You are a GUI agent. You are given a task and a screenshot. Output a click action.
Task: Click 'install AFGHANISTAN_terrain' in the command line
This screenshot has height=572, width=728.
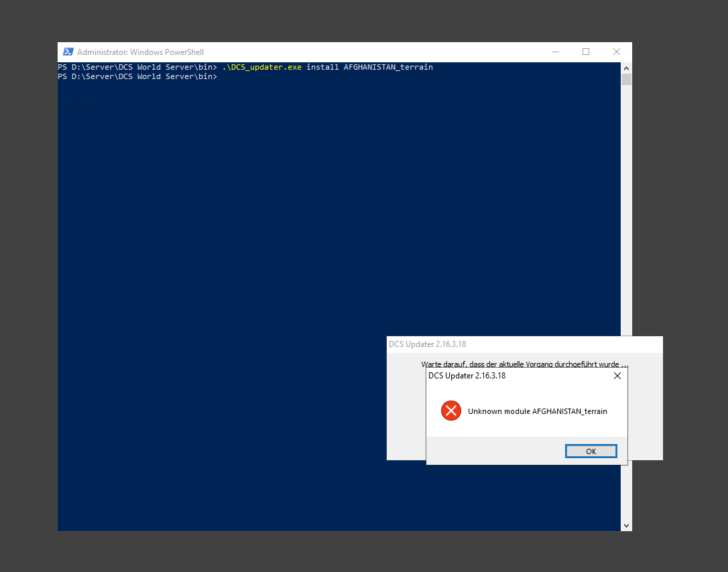pyautogui.click(x=369, y=67)
